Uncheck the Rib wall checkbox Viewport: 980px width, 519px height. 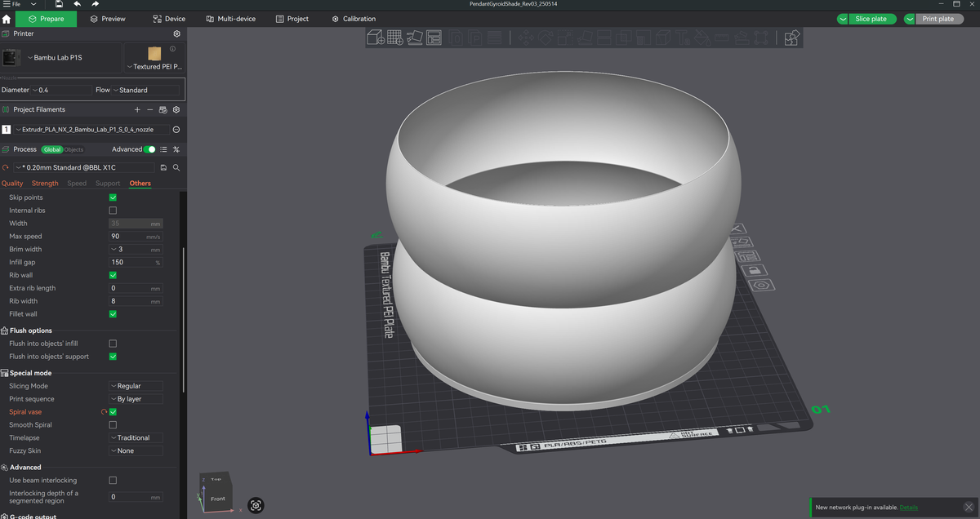[x=113, y=275]
